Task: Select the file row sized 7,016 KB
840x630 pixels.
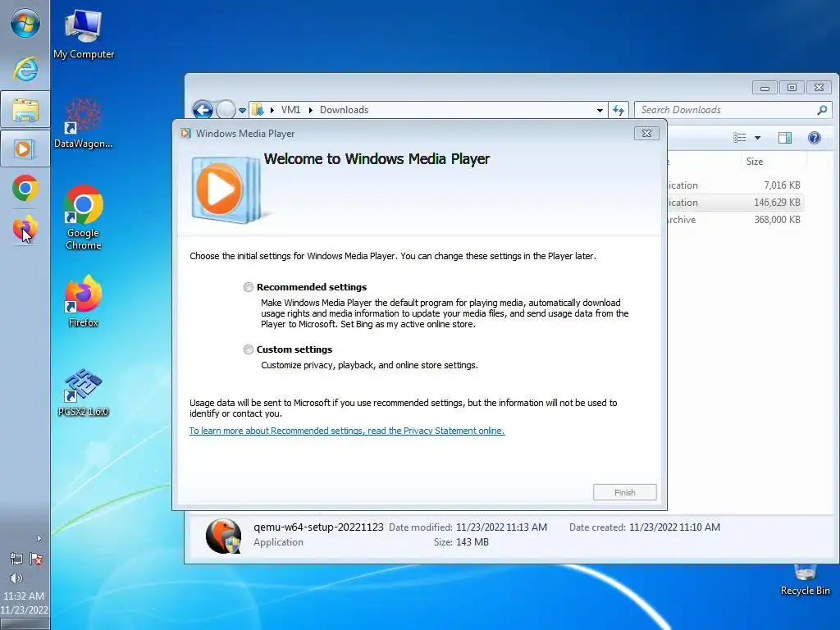Action: pyautogui.click(x=735, y=185)
